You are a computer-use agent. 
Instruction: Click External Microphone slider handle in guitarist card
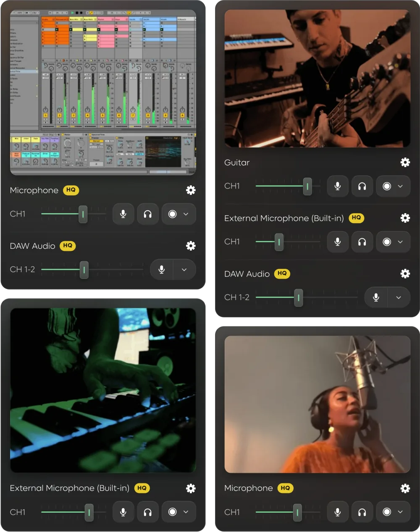pyautogui.click(x=279, y=242)
